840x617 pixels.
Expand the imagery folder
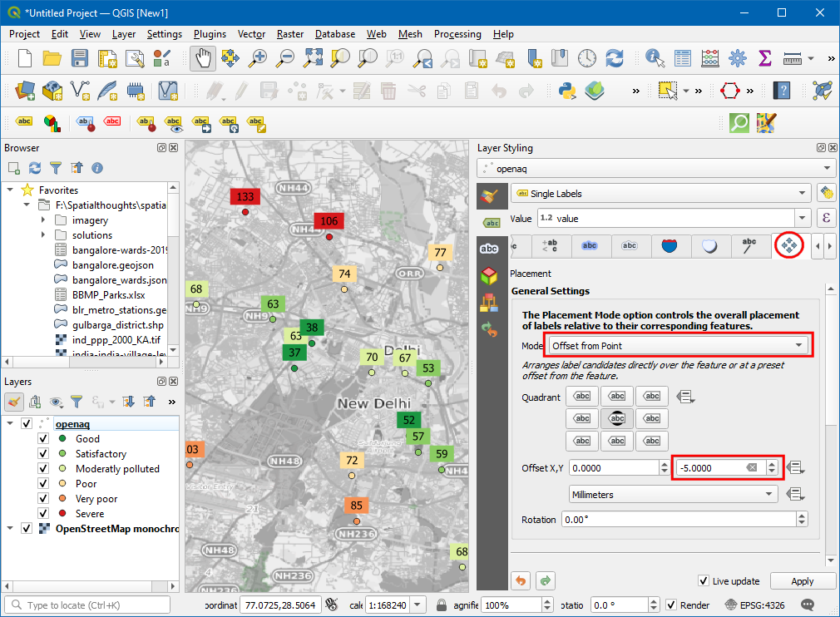click(43, 220)
